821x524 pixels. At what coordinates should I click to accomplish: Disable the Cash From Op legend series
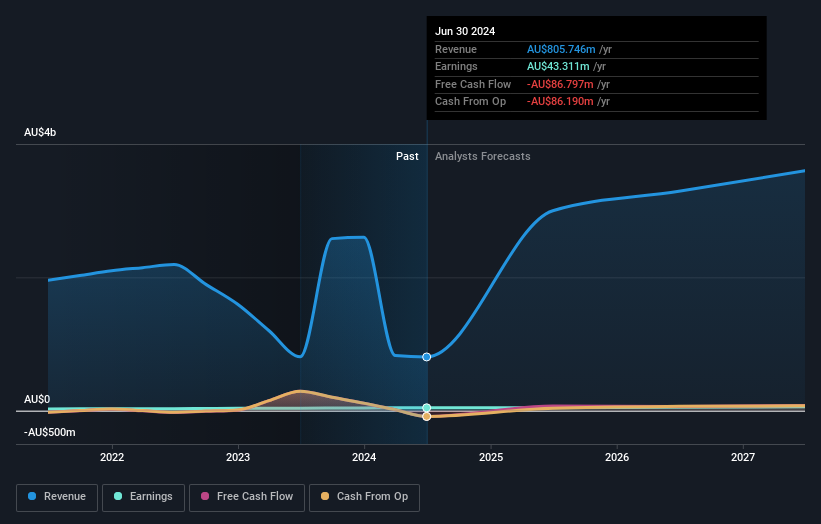[364, 497]
